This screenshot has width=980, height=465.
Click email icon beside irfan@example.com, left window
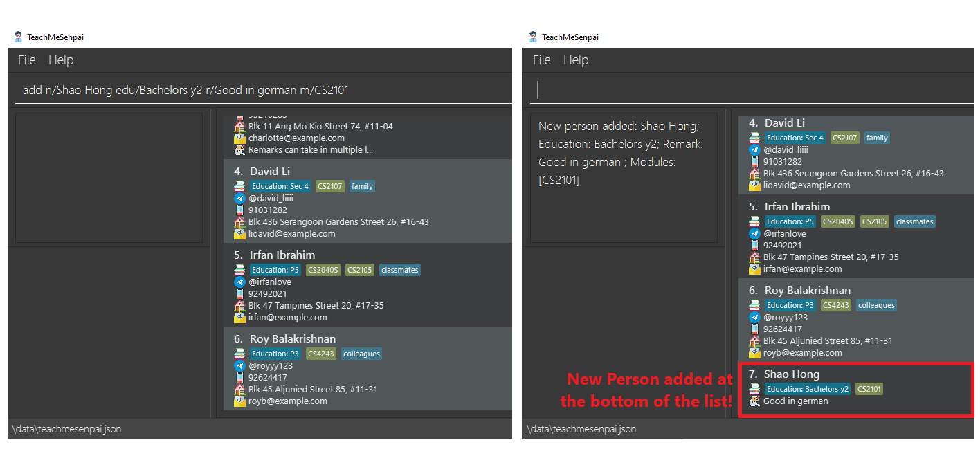(239, 318)
